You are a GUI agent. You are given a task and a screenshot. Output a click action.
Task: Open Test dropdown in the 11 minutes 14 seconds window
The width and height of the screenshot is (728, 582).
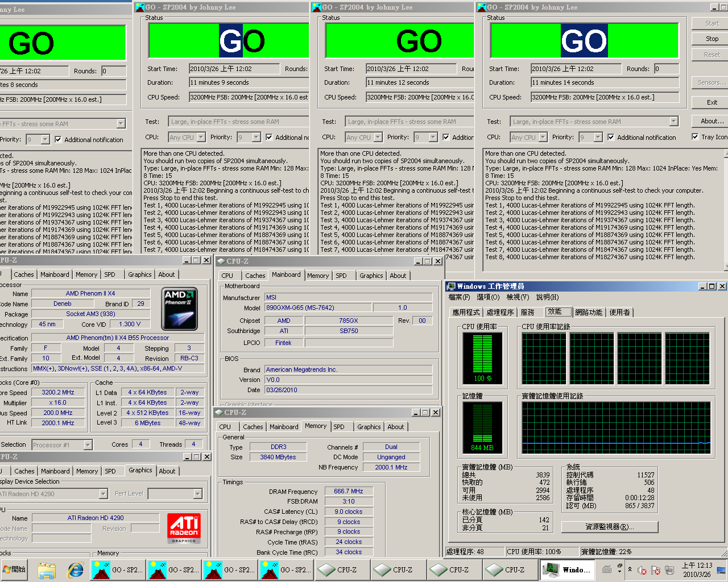point(674,122)
